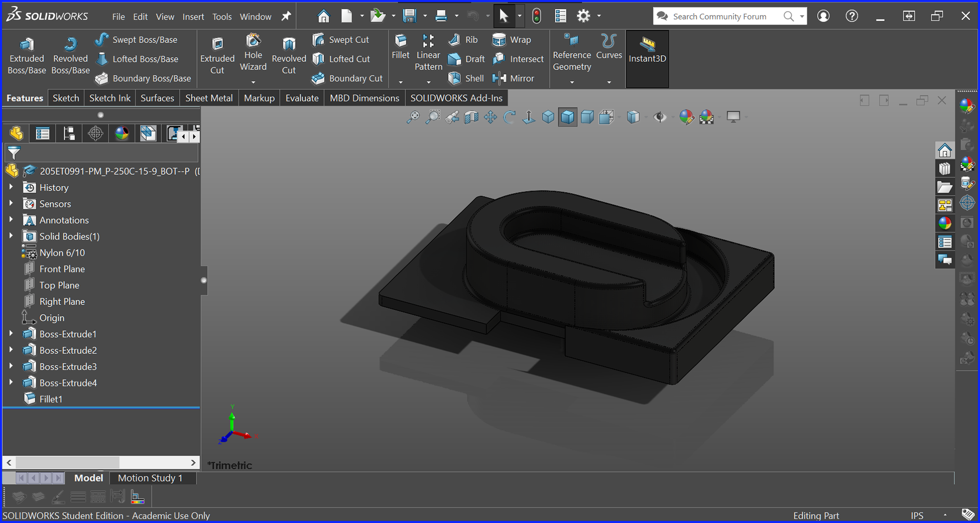This screenshot has width=980, height=523.
Task: Expand the Sensors tree node
Action: click(11, 204)
